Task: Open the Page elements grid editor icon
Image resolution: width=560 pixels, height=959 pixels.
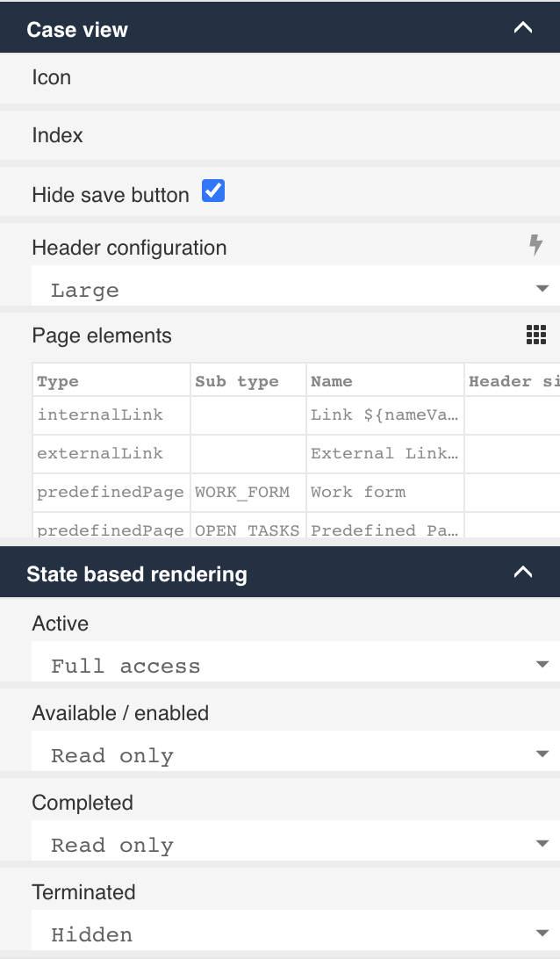Action: click(536, 335)
